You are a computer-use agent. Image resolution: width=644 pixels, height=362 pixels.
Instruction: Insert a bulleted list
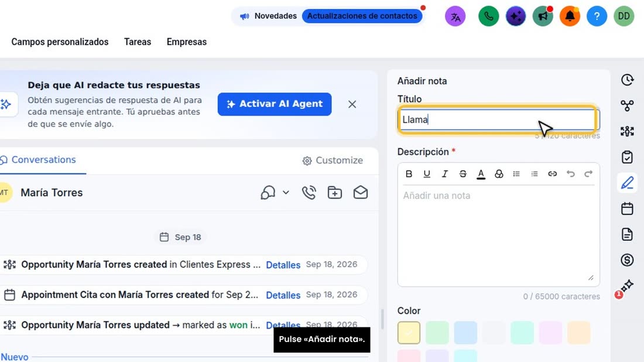point(516,174)
